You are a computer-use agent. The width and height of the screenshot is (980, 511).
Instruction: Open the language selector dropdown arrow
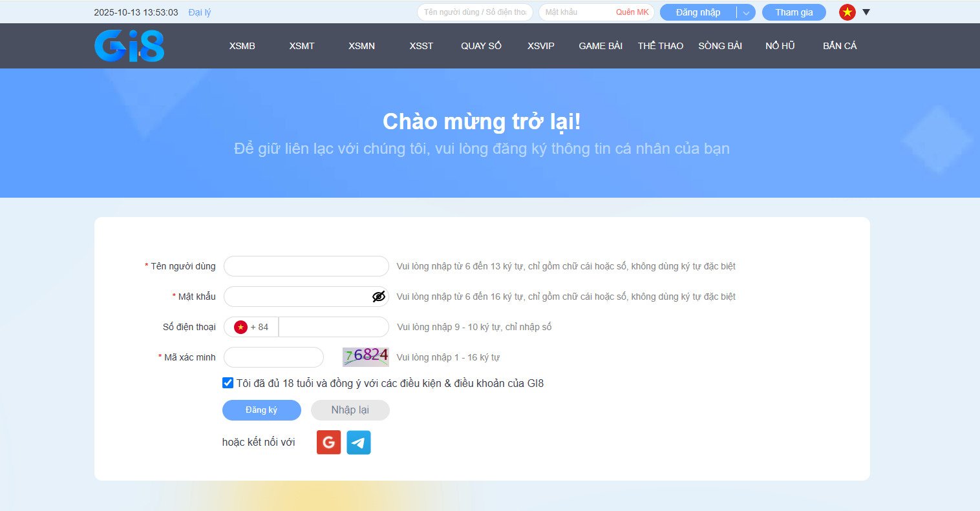(x=866, y=12)
